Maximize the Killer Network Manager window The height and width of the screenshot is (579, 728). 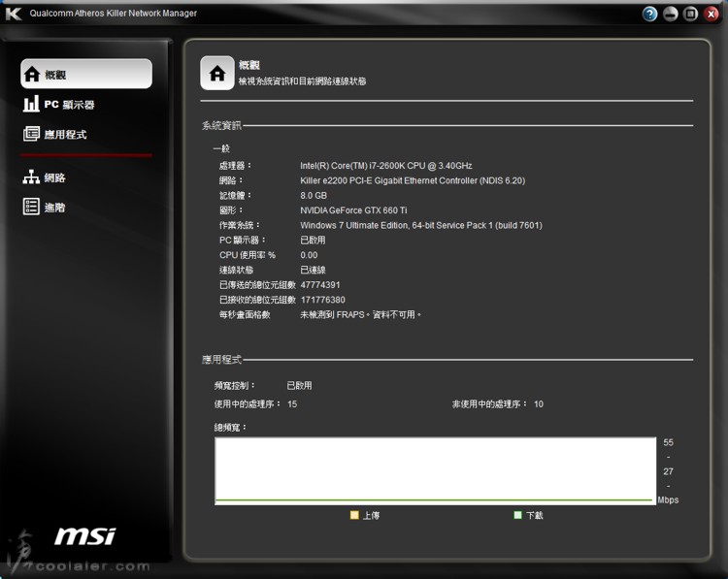tap(690, 14)
